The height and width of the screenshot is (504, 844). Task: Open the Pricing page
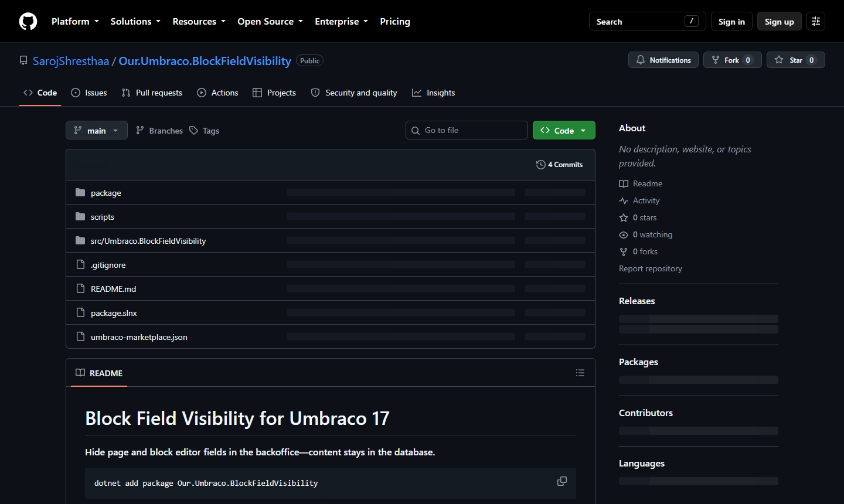click(395, 21)
